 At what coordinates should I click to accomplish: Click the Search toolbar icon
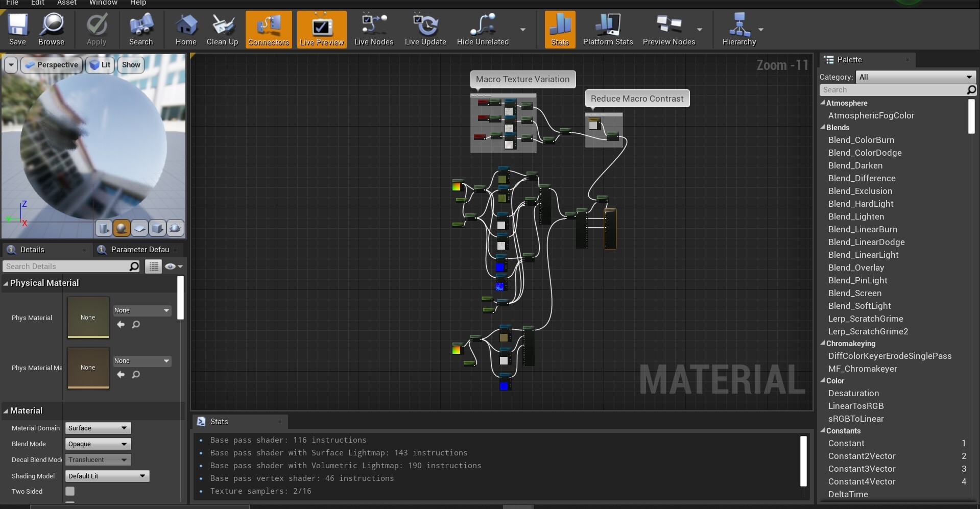141,30
